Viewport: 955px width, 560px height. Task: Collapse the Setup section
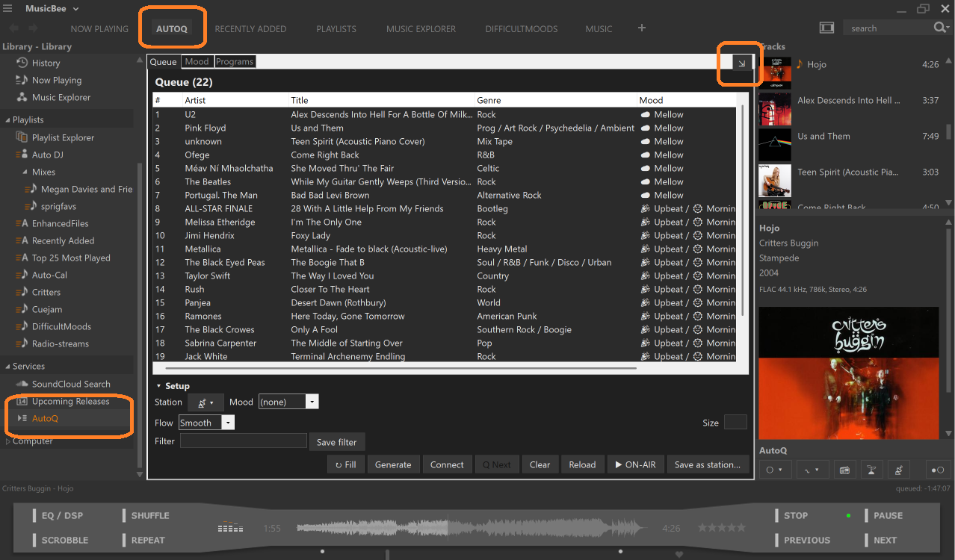click(x=158, y=386)
